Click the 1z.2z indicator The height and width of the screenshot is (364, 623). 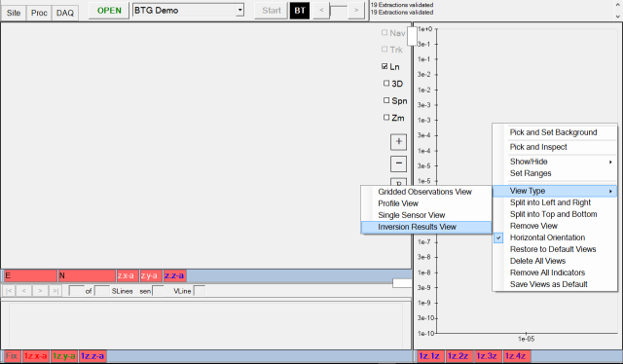click(x=458, y=356)
